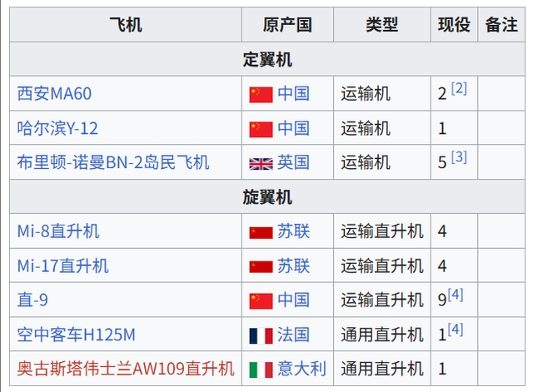
Task: Open the 空中客车H125M link
Action: 76,335
